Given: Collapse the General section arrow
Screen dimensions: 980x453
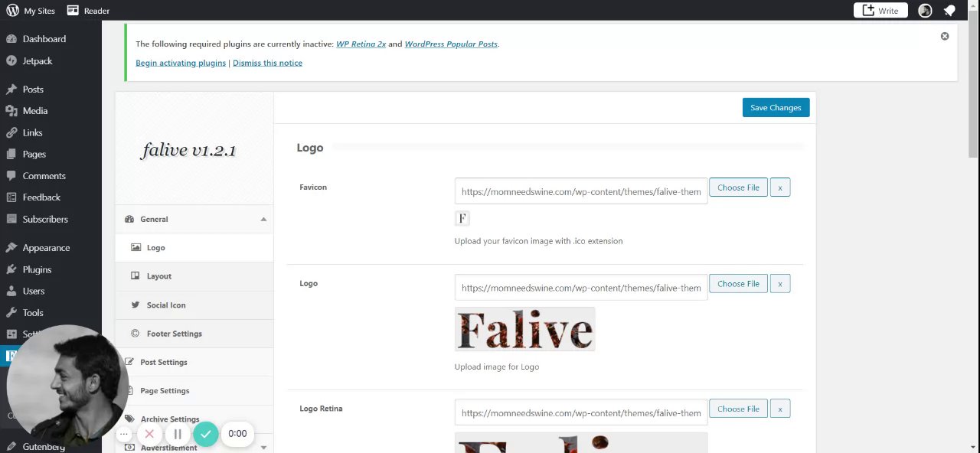Looking at the screenshot, I should [263, 220].
